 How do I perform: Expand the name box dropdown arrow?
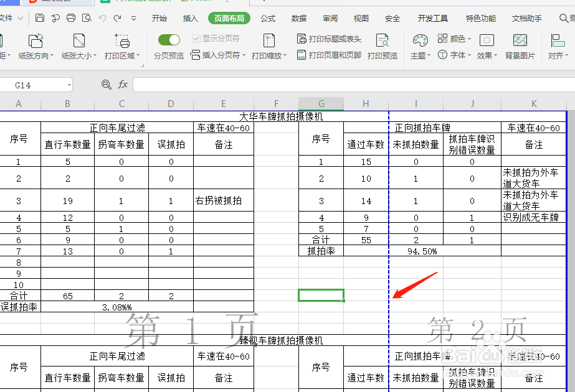(x=69, y=85)
